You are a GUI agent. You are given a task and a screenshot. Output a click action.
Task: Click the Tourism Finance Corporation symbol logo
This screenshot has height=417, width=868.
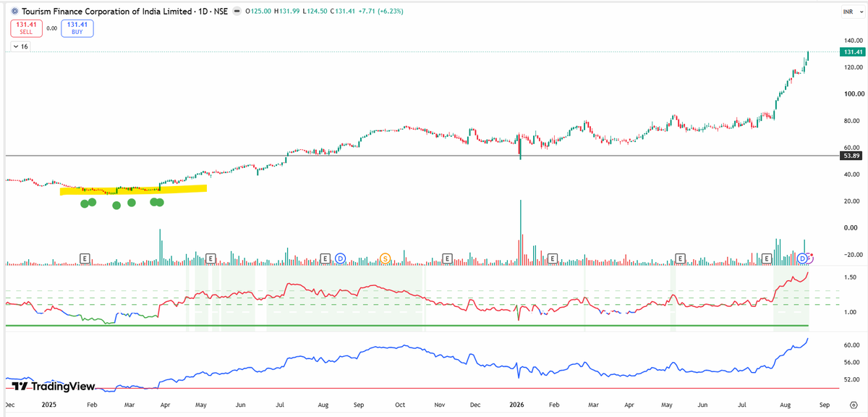pos(14,12)
